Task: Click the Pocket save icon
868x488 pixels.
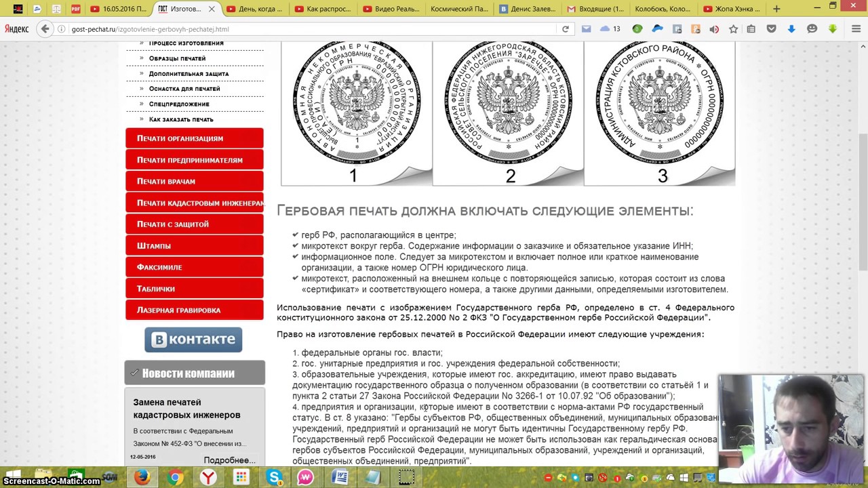Action: (x=771, y=29)
